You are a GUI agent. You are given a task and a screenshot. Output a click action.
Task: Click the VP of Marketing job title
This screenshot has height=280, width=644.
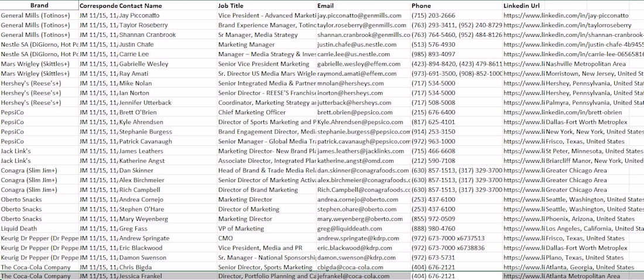266,229
